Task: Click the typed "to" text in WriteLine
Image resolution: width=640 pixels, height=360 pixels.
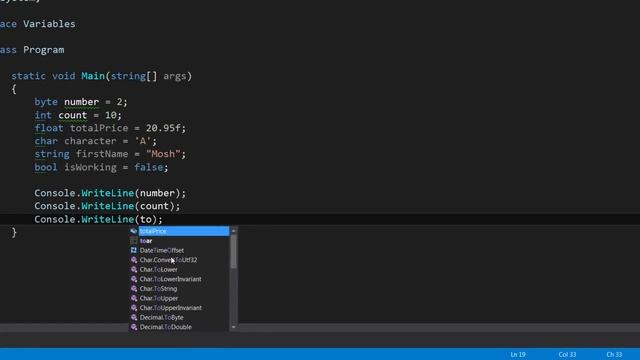Action: (x=146, y=220)
